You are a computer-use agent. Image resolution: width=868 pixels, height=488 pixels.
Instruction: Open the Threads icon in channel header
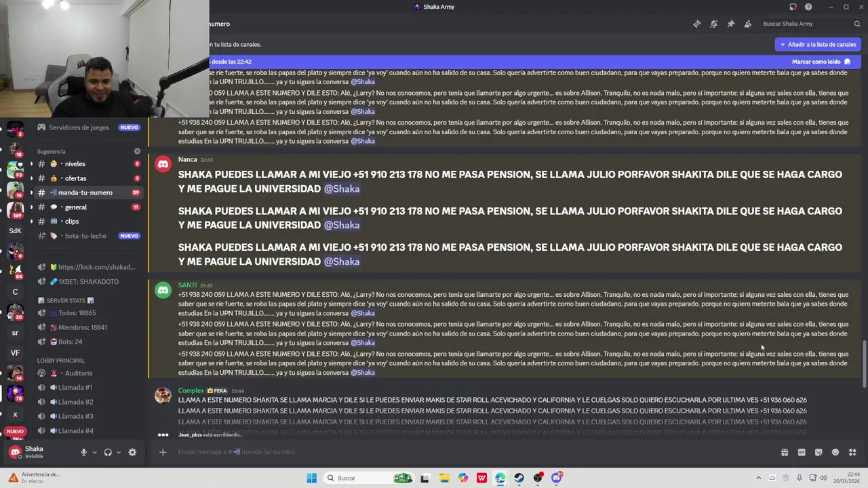(696, 24)
